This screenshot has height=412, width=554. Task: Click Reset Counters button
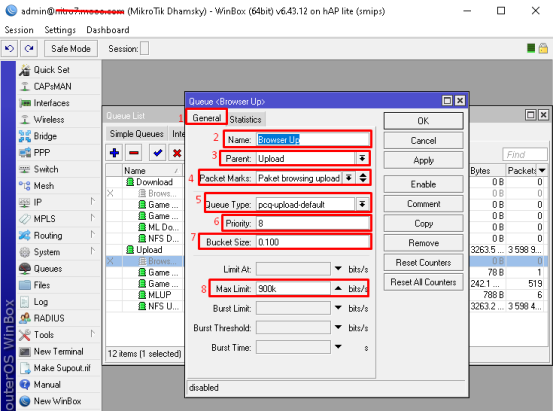pyautogui.click(x=423, y=263)
